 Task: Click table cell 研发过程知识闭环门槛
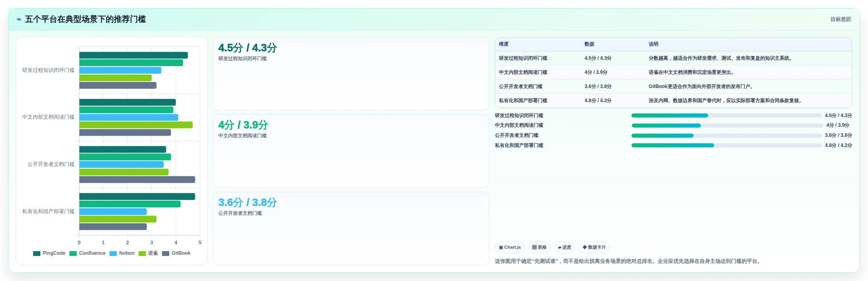[x=523, y=59]
